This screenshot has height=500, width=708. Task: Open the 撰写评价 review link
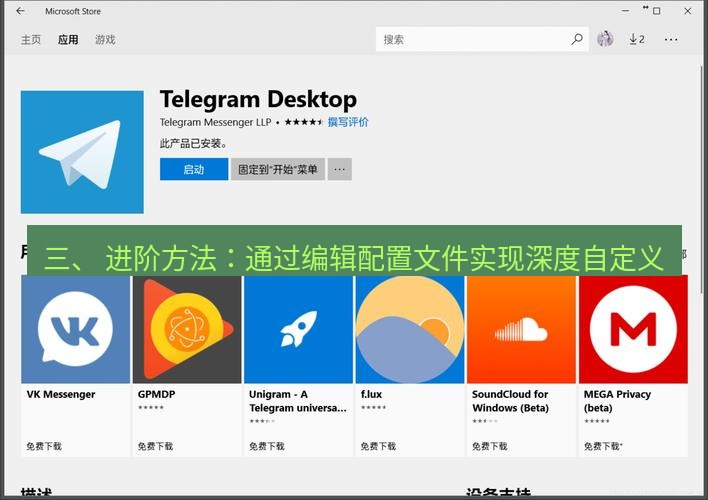(x=348, y=122)
